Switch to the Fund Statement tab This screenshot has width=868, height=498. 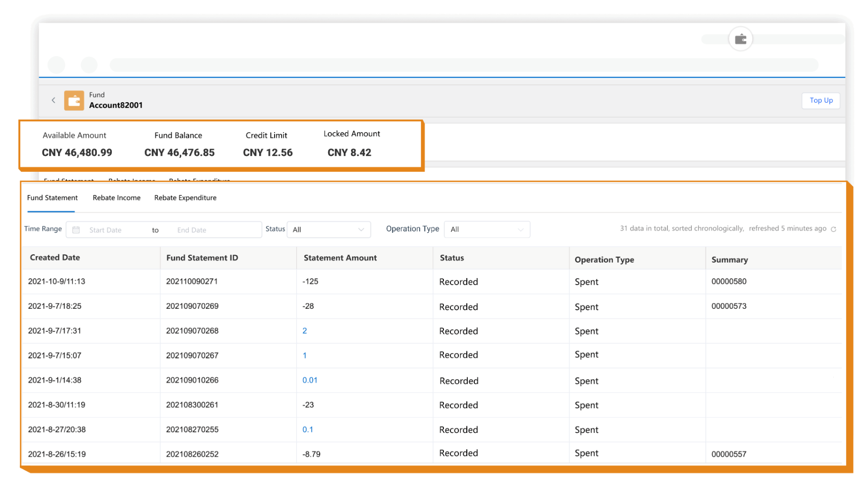tap(52, 198)
